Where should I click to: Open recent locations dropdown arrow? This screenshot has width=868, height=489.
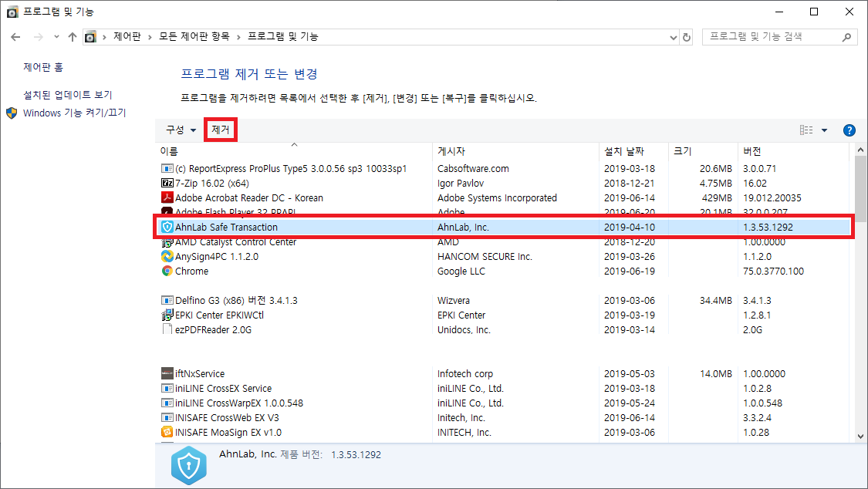click(56, 37)
